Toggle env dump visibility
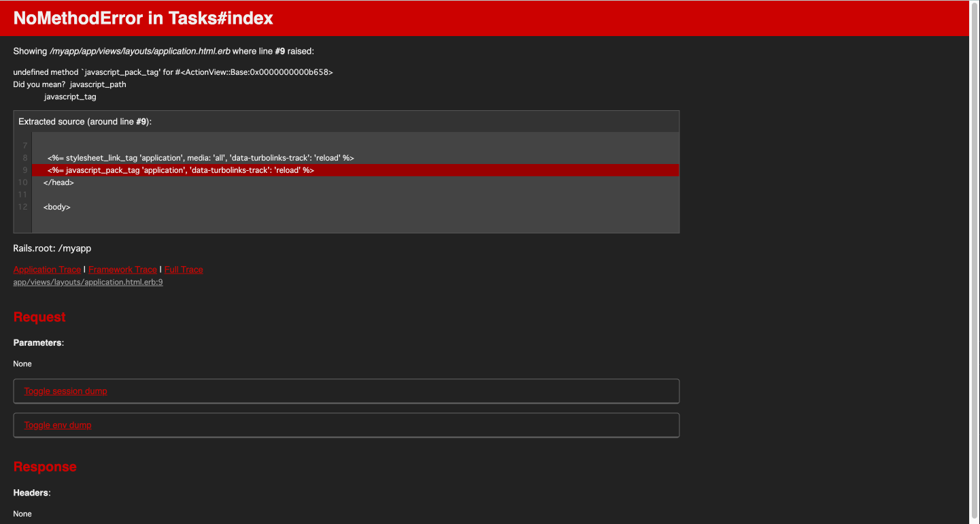 [57, 425]
